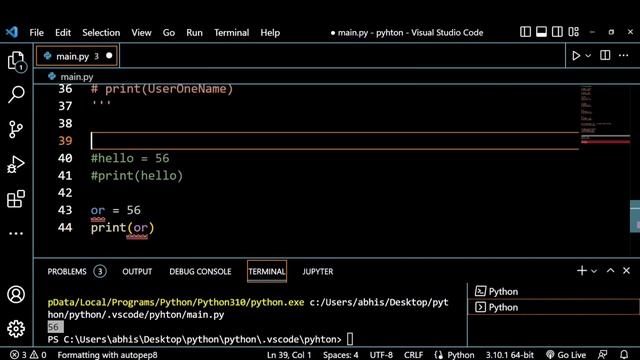
Task: Open notifications bell icon
Action: pos(624,355)
